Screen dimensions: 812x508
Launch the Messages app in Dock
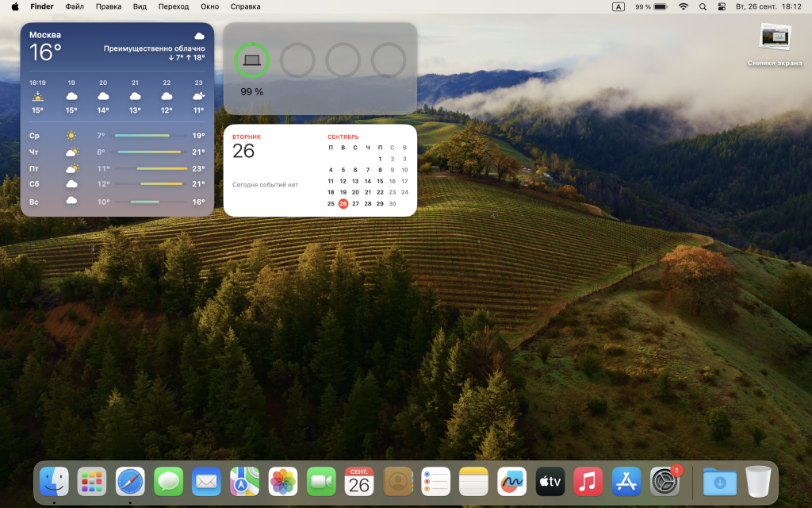168,481
